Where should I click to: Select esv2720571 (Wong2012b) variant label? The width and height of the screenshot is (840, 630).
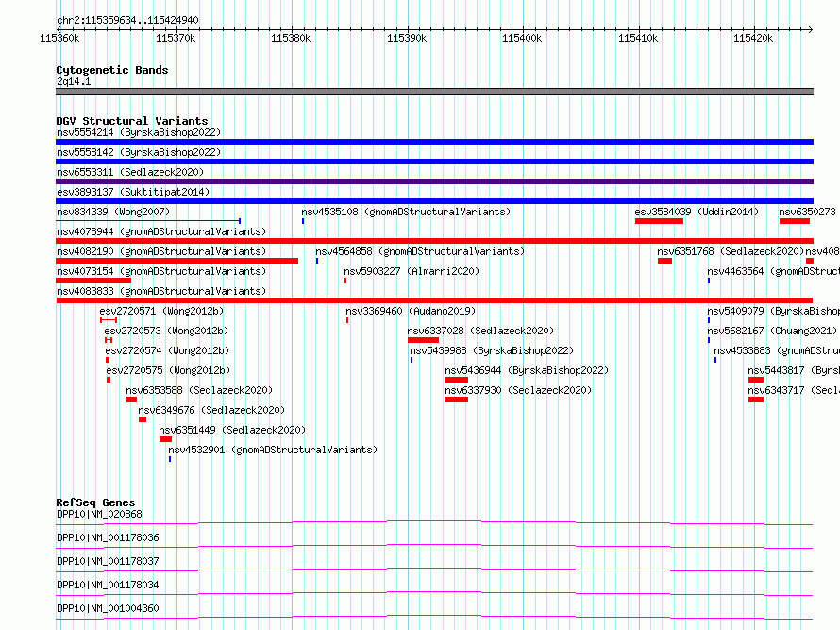coord(161,311)
